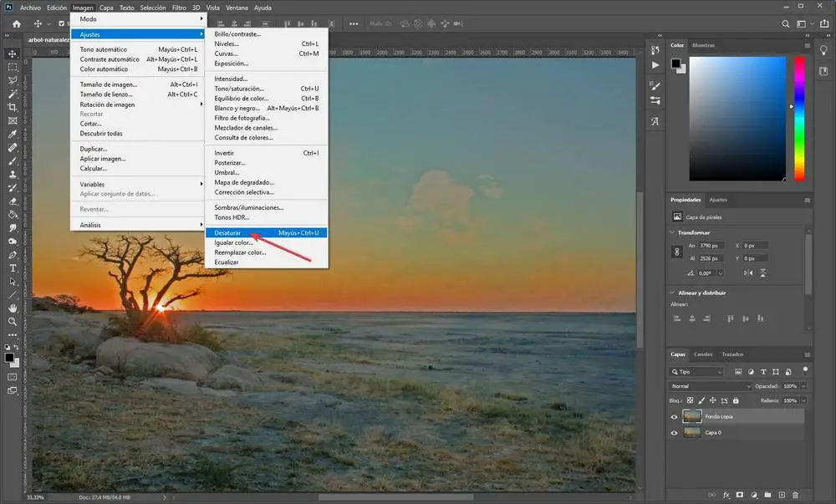Select the Hand tool
Screen dimensions: 836x504
13,308
